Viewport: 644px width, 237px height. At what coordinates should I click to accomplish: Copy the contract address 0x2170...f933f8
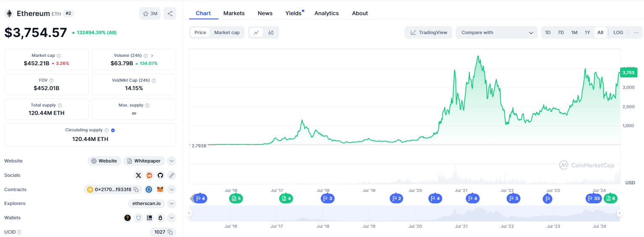click(136, 189)
